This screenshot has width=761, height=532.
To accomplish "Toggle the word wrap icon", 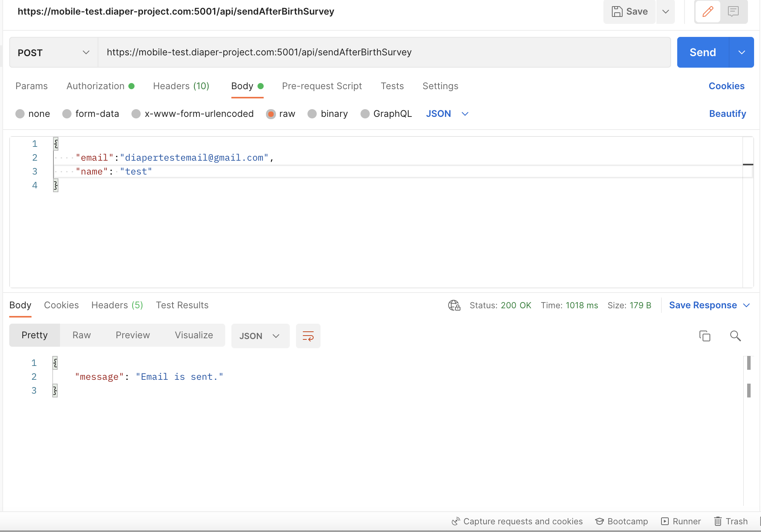I will click(x=308, y=336).
